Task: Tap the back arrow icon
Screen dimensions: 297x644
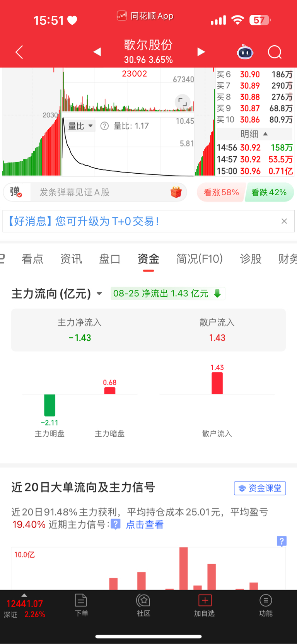Action: click(19, 52)
